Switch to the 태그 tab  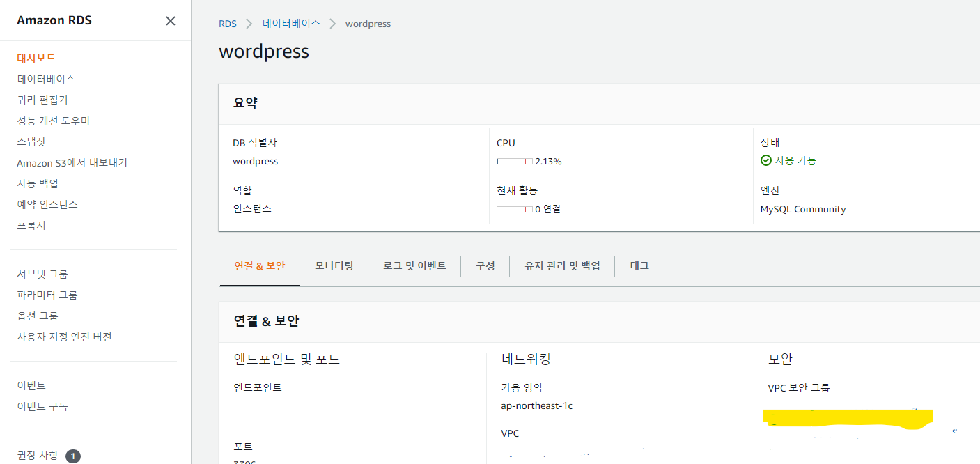[639, 265]
